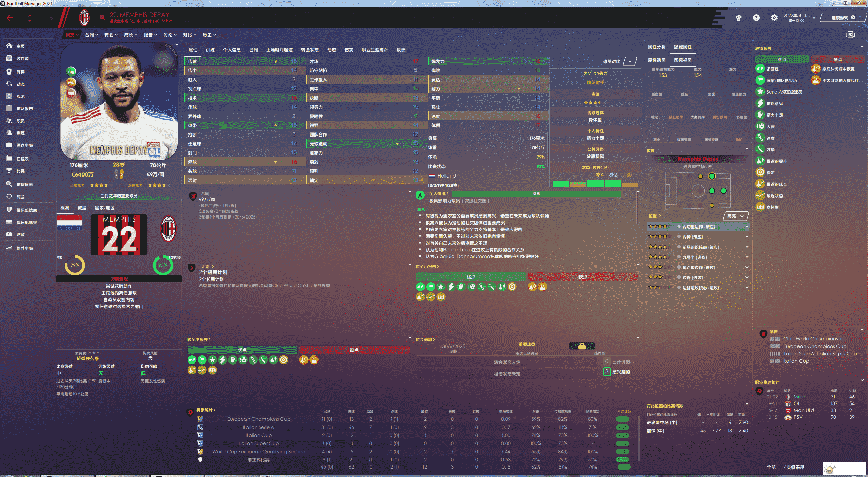Open 球队报告 in the sidebar
Viewport: 868px width, 477px height.
(24, 108)
